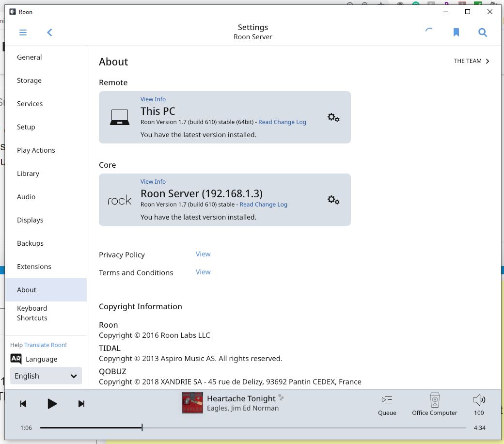Read Change Log for Roon Server
This screenshot has height=444, width=504.
pos(264,205)
